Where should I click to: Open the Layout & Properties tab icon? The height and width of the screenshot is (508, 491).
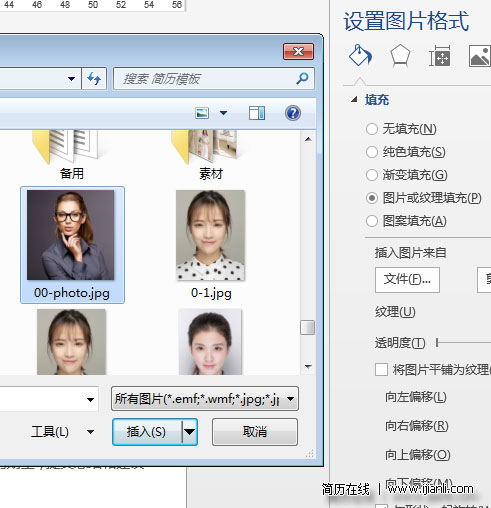(x=439, y=56)
